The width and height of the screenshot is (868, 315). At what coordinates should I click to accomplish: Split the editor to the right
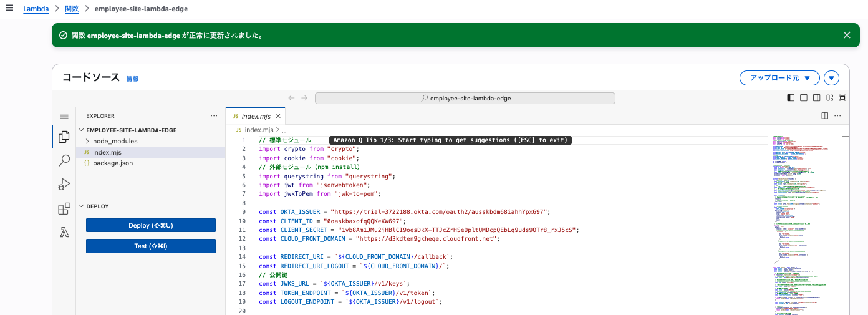tap(824, 115)
